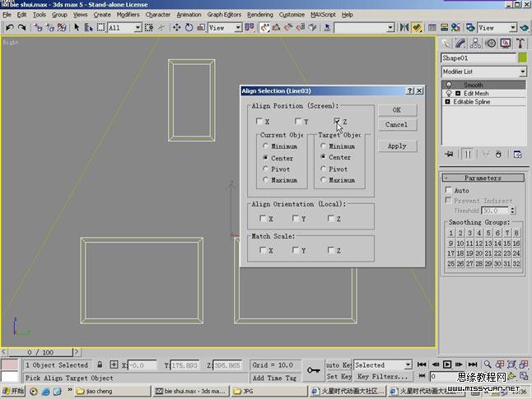Check the Align Position X checkbox

coord(259,121)
